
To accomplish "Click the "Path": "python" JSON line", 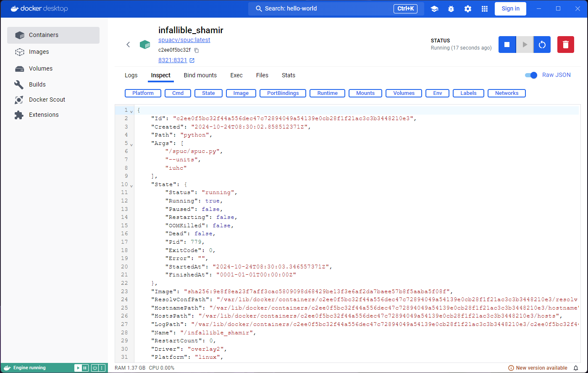I will click(182, 135).
